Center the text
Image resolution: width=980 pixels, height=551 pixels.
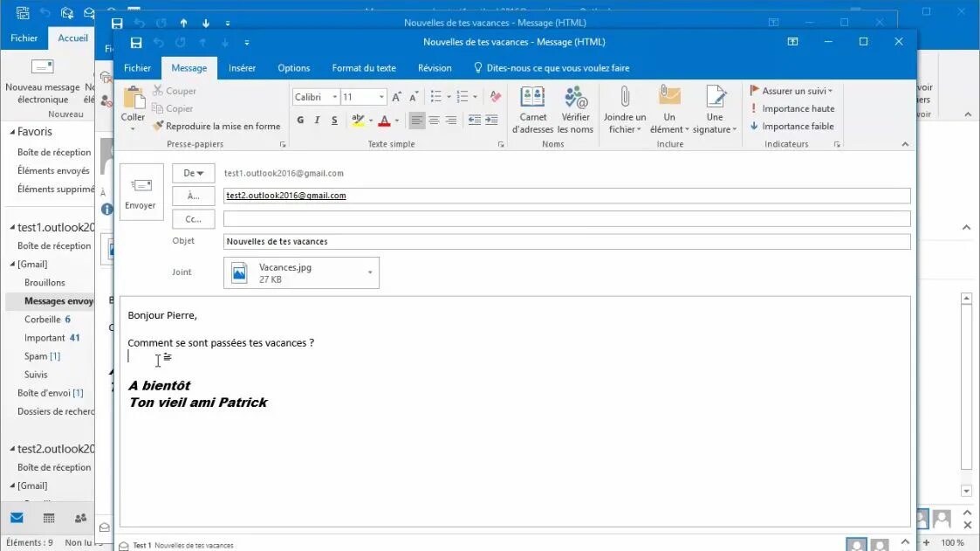pos(434,121)
